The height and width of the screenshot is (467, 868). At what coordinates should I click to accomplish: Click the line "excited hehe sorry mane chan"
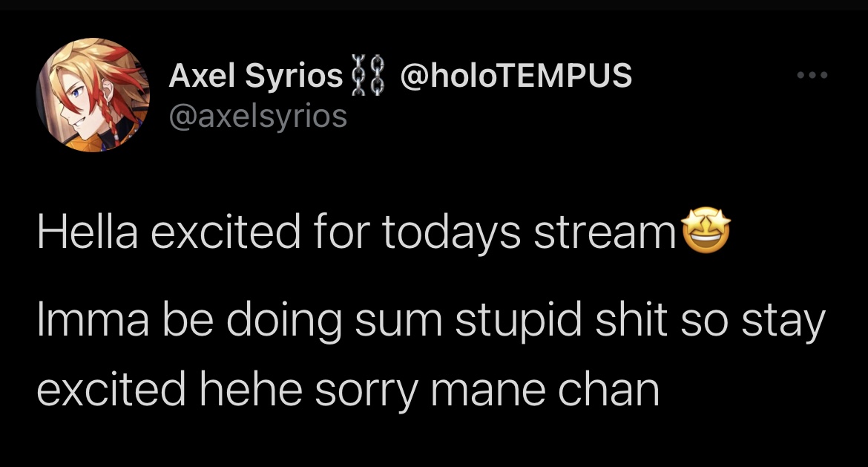pyautogui.click(x=347, y=389)
